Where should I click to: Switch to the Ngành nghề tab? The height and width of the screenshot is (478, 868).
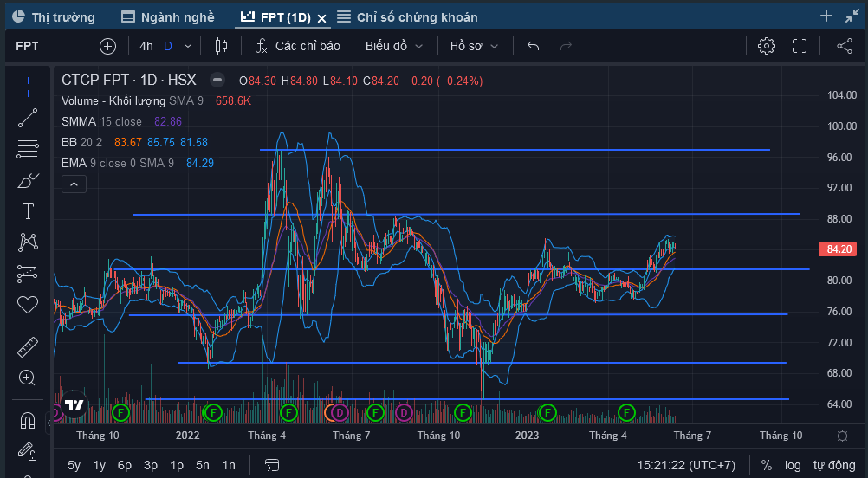[168, 17]
